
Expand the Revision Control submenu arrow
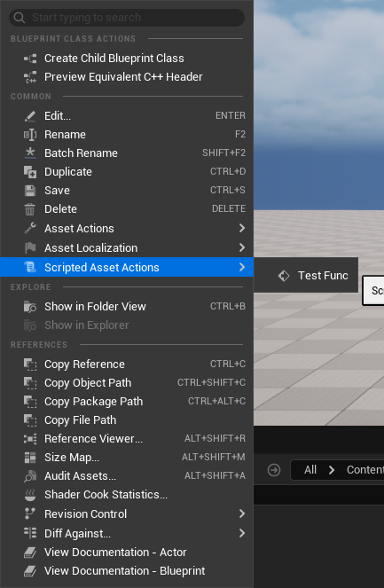[x=242, y=514]
